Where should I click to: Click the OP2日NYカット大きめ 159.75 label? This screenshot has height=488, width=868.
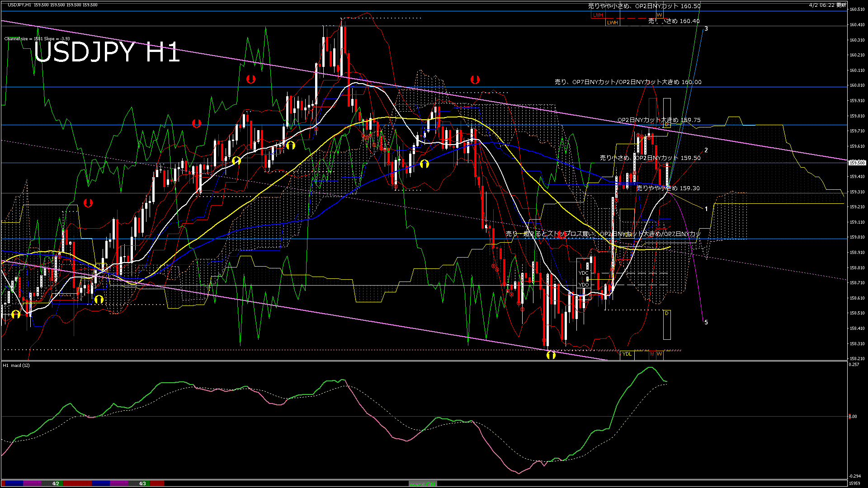(x=659, y=120)
